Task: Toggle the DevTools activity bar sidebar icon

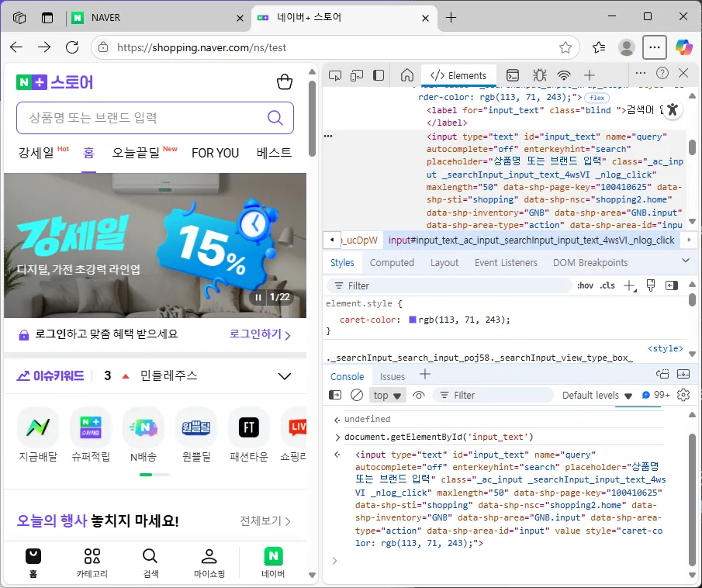Action: tap(379, 75)
